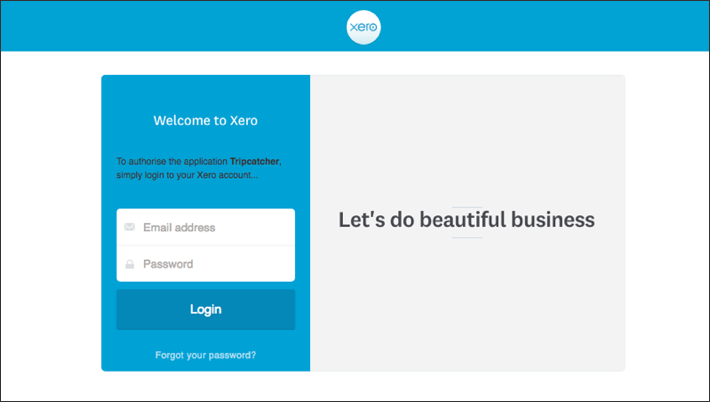Click the Tripcatcher application name
Image resolution: width=710 pixels, height=402 pixels.
point(254,162)
